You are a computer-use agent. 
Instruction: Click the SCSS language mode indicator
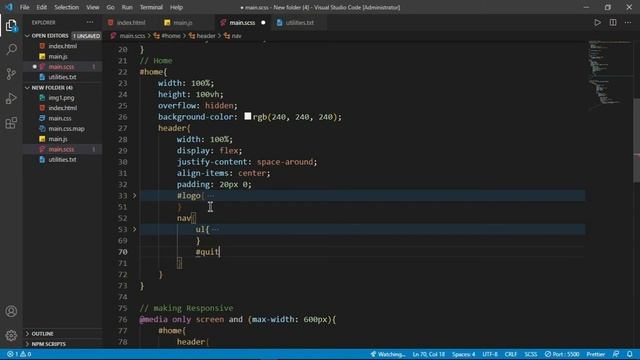pyautogui.click(x=531, y=354)
